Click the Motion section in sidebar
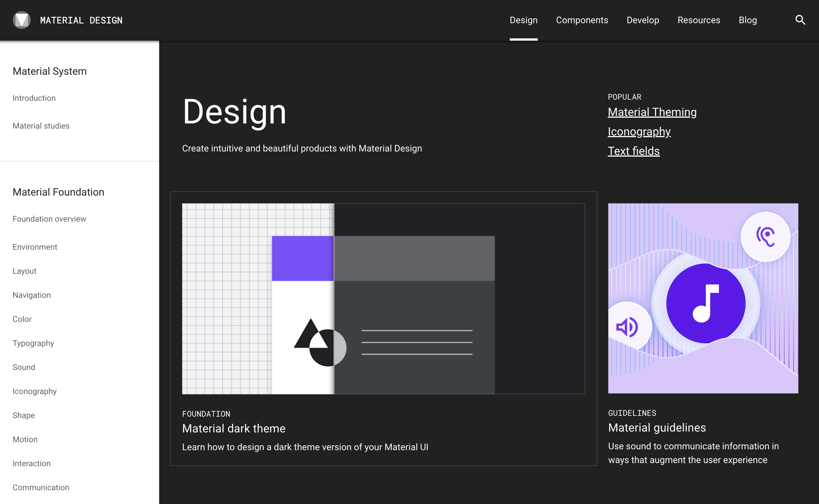The width and height of the screenshot is (819, 504). [x=25, y=439]
